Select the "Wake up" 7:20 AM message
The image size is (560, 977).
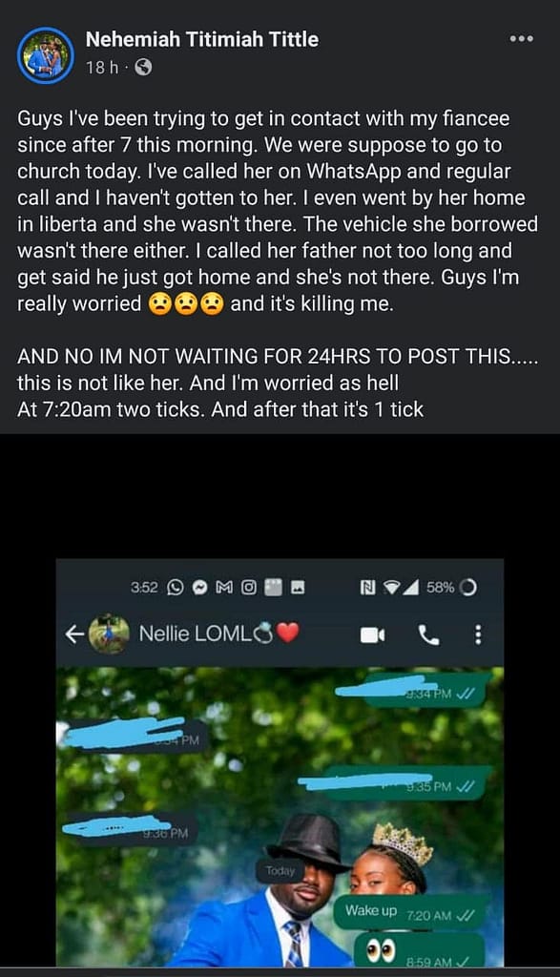[x=410, y=912]
